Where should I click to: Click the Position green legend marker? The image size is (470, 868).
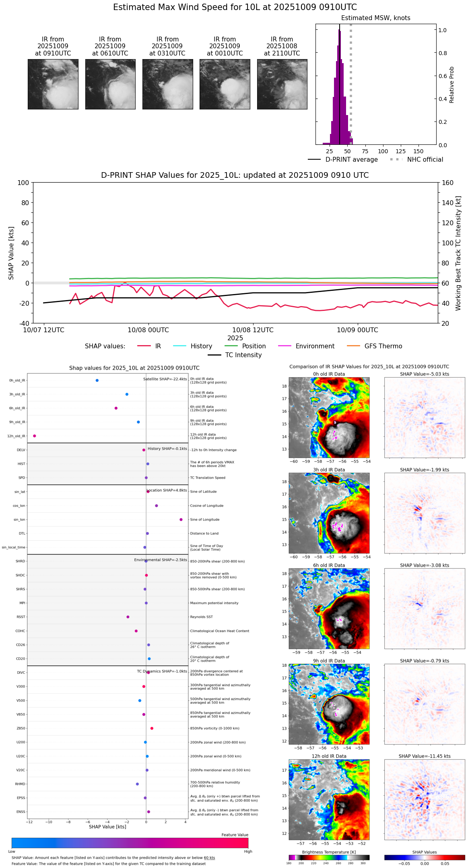point(231,346)
